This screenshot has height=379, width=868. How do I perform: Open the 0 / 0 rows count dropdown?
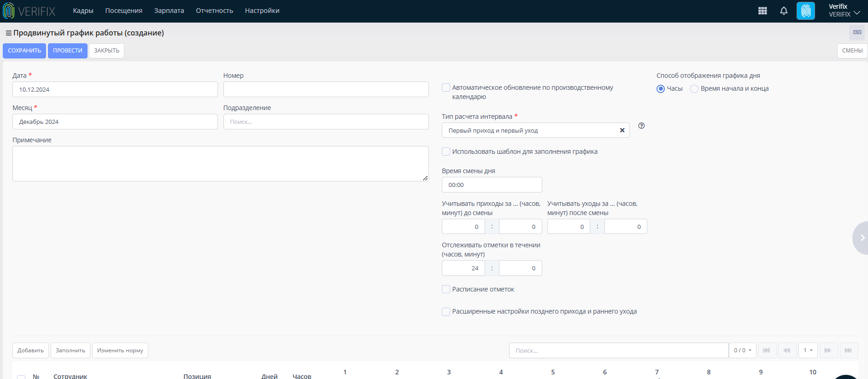click(743, 350)
